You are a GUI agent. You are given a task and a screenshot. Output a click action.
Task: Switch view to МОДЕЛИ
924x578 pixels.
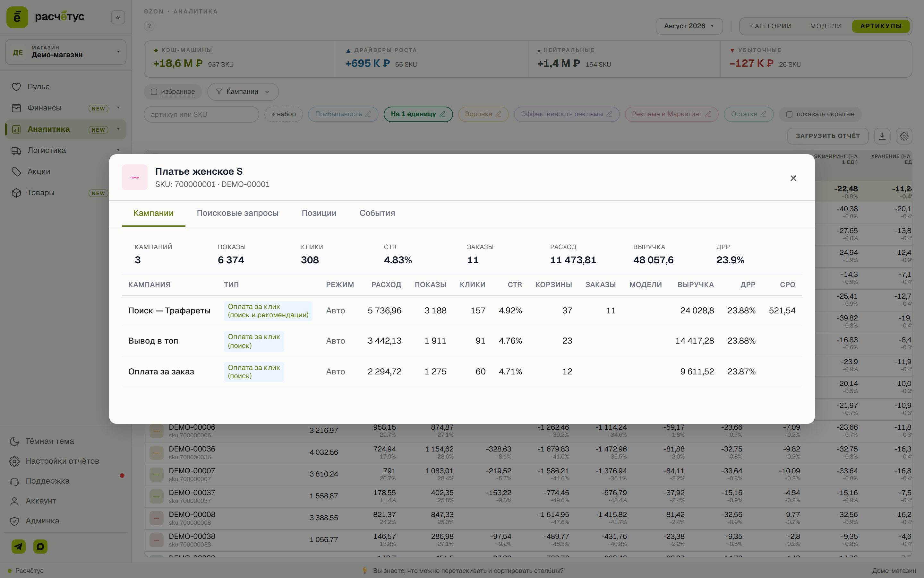click(x=826, y=26)
